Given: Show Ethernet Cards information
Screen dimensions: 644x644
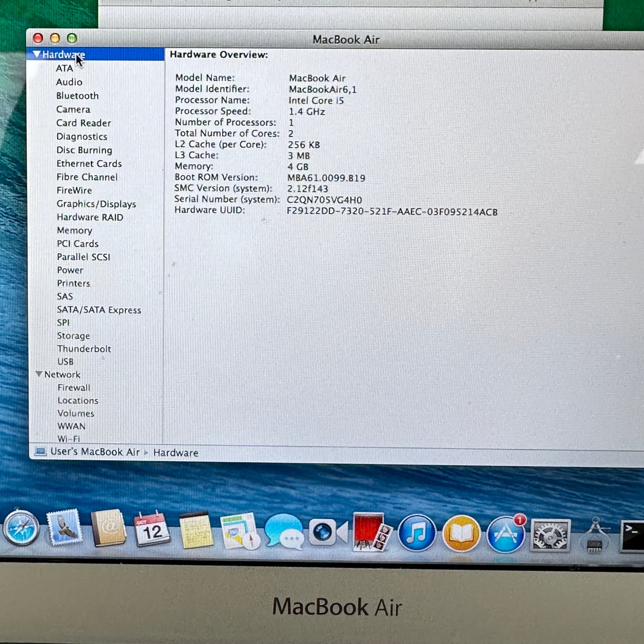Looking at the screenshot, I should (x=89, y=164).
